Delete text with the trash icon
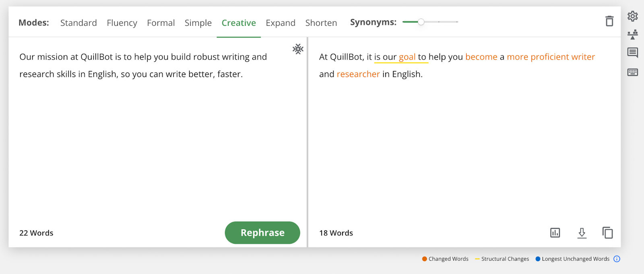The width and height of the screenshot is (644, 274). (609, 21)
